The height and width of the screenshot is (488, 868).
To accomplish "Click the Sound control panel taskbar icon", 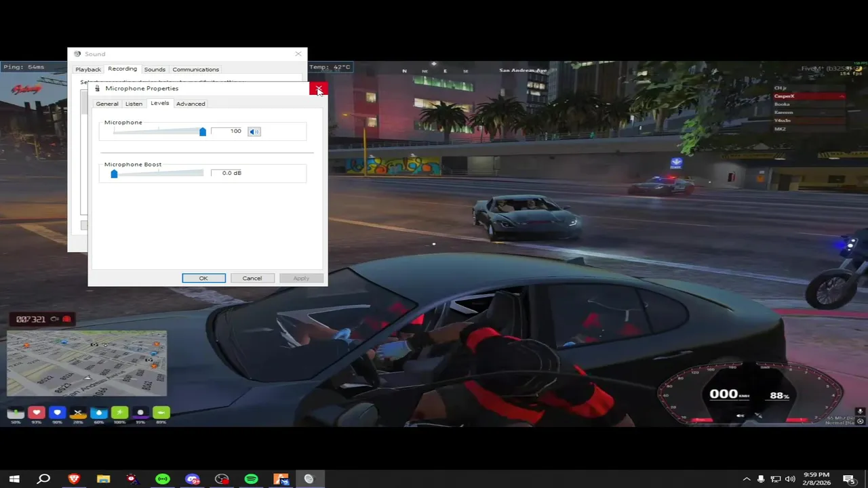I will click(x=309, y=479).
